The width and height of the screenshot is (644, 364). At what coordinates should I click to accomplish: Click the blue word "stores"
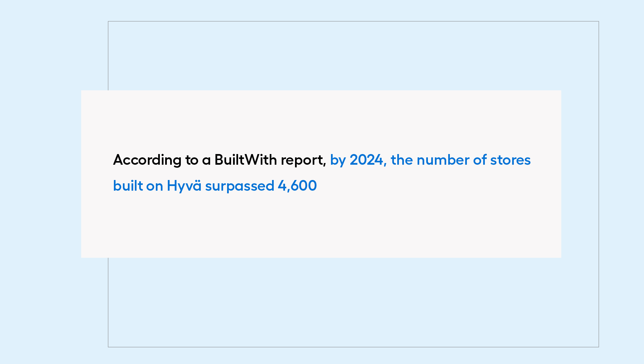pyautogui.click(x=510, y=160)
